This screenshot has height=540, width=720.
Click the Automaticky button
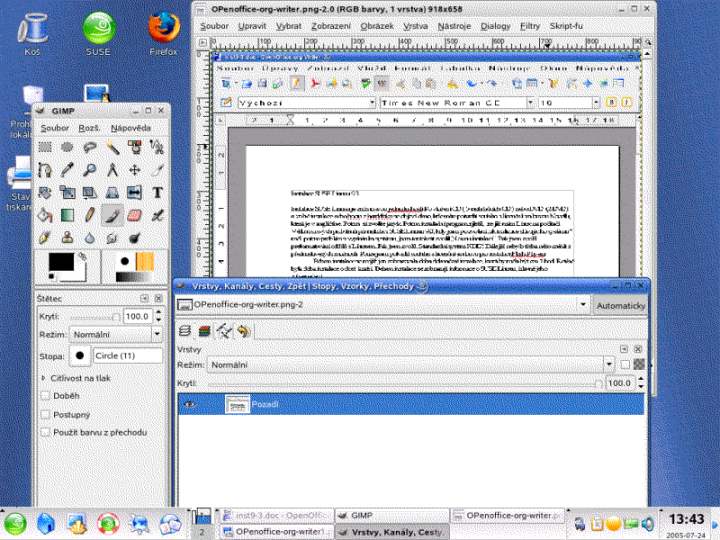(621, 305)
